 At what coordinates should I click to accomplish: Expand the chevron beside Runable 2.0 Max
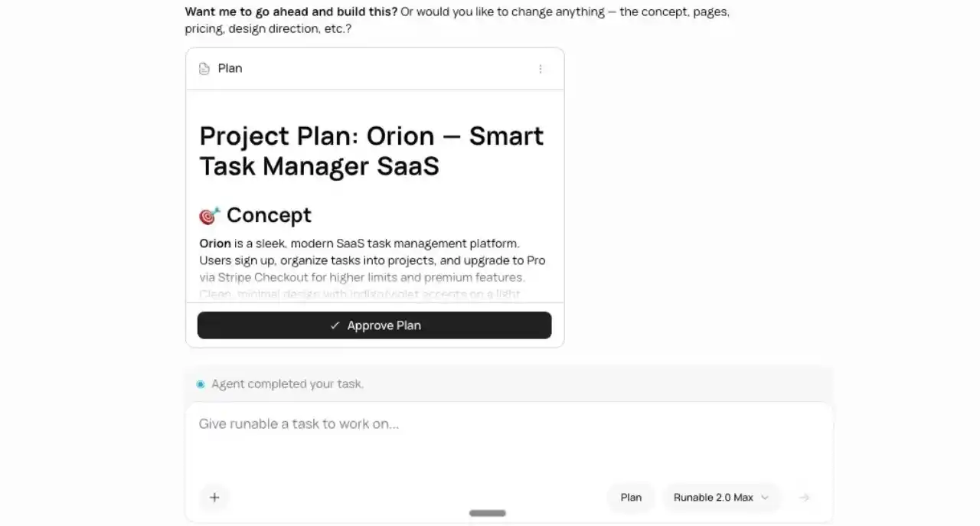click(x=764, y=497)
